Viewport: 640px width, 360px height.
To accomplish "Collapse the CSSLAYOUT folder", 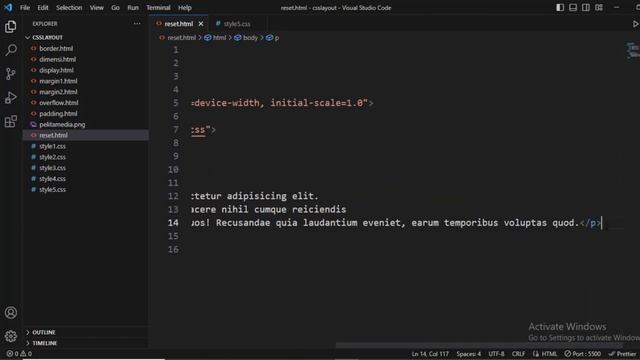I will click(x=47, y=38).
